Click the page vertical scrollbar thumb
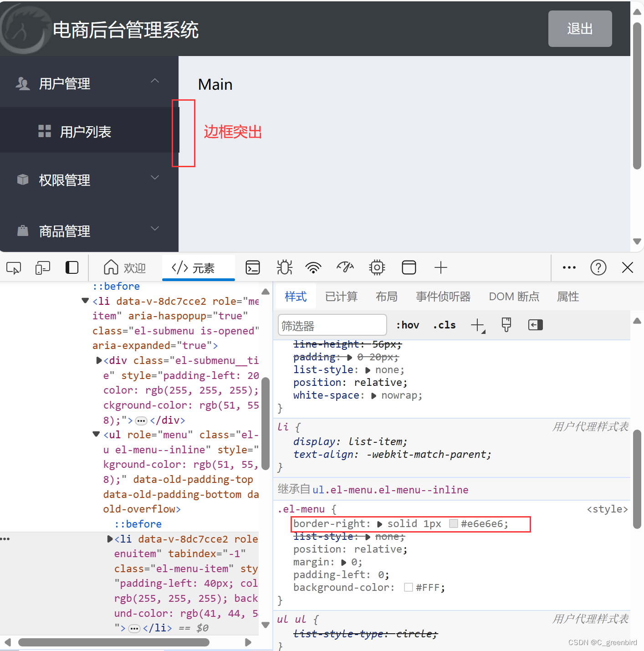The width and height of the screenshot is (644, 651). click(637, 96)
